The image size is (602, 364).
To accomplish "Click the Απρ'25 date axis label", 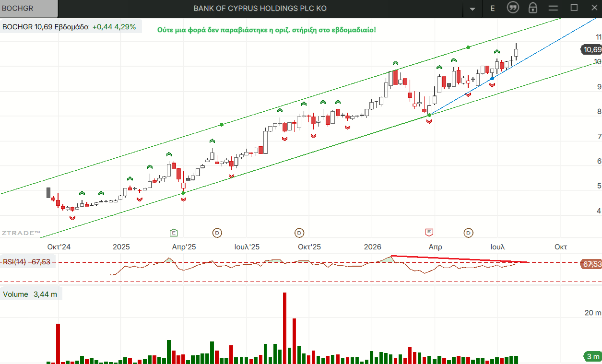I will coord(184,247).
